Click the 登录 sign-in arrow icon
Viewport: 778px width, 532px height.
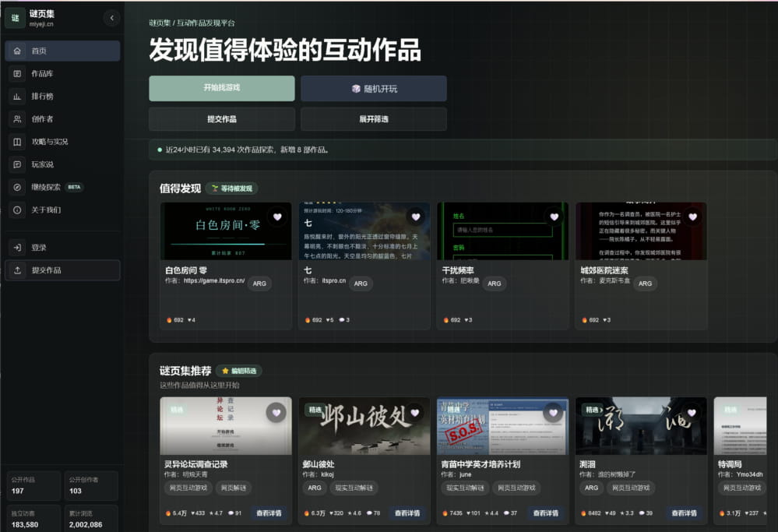click(17, 247)
